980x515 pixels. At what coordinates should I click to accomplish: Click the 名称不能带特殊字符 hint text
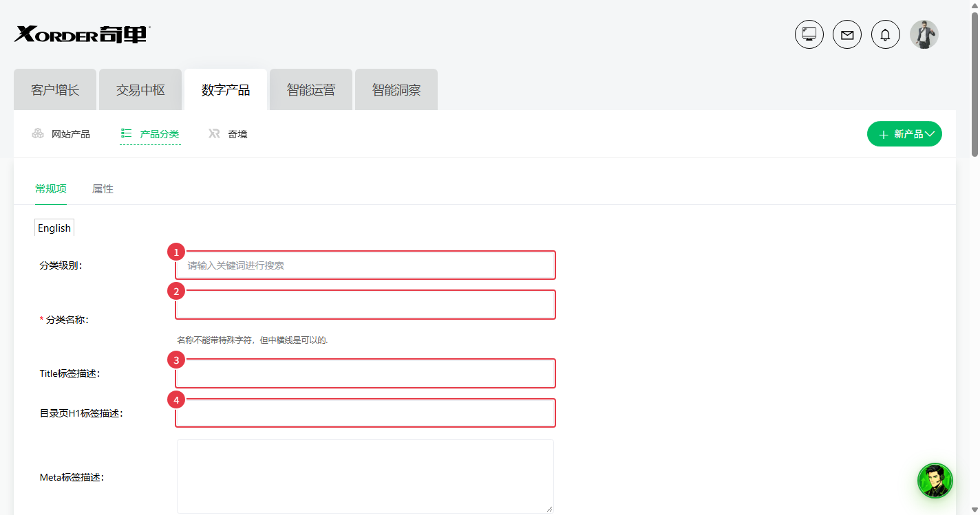253,340
